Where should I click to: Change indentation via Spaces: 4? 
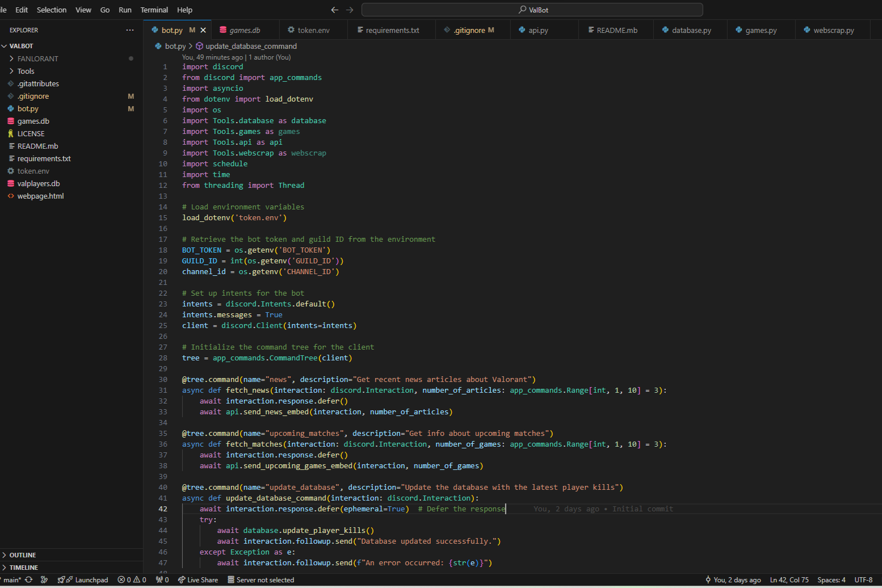pos(831,579)
